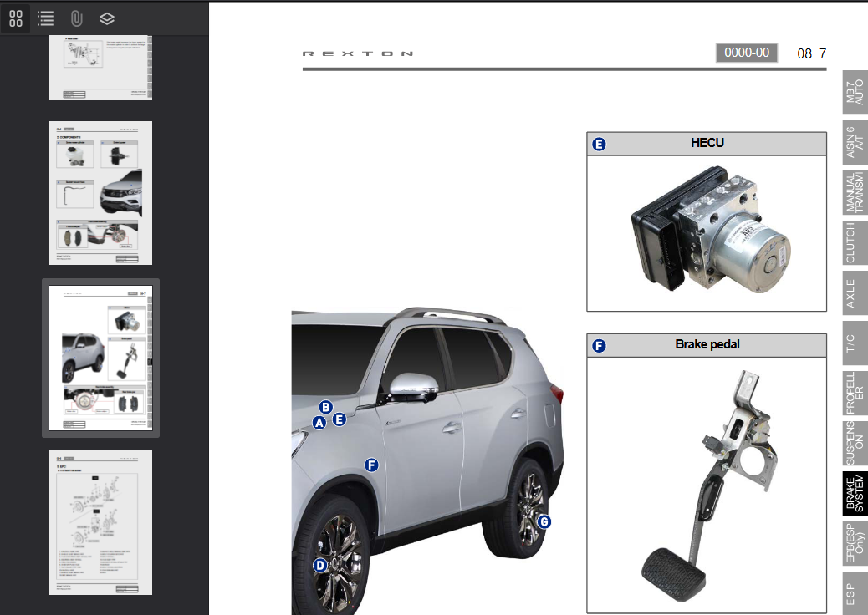
Task: Click the REXTON header logo text
Action: coord(358,53)
